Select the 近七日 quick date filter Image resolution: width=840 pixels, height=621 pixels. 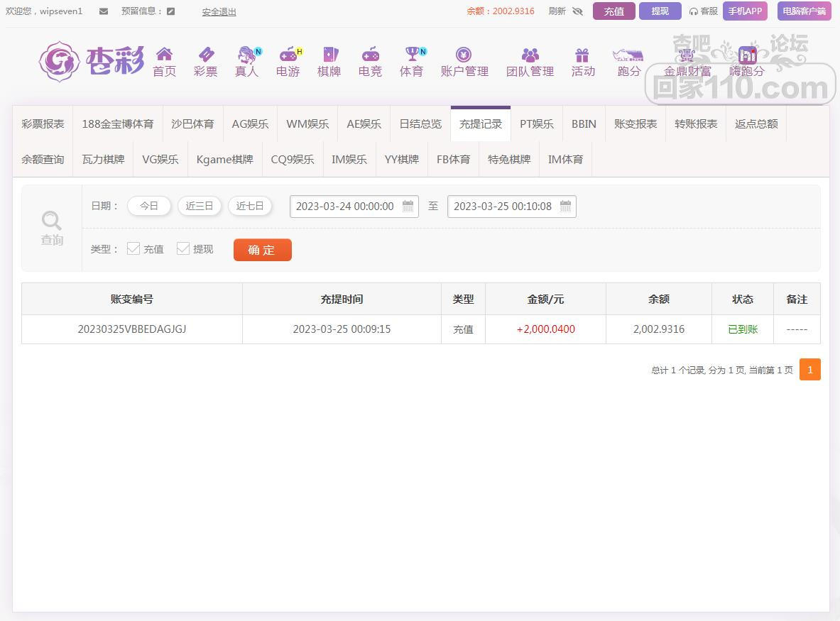[x=250, y=207]
